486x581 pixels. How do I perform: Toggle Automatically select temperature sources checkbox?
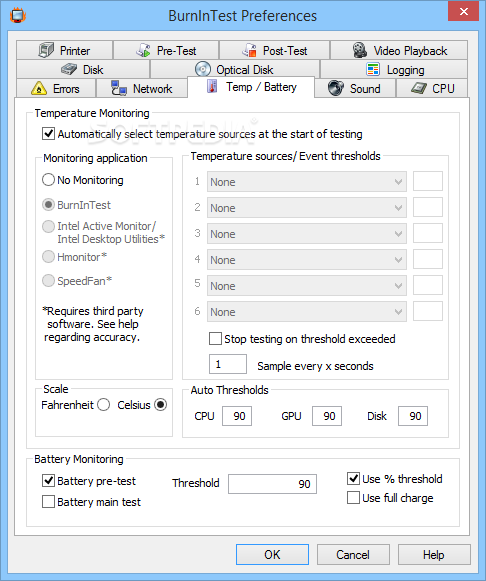[x=49, y=133]
